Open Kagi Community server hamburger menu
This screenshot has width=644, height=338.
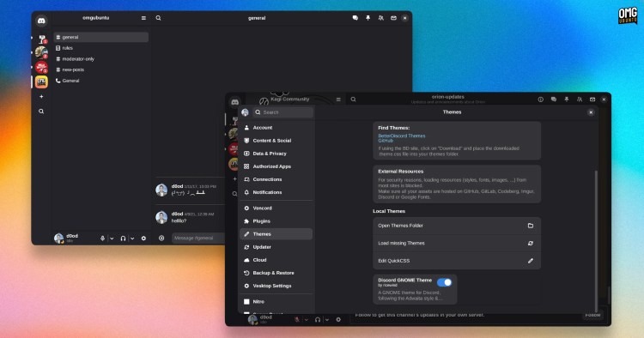point(338,100)
